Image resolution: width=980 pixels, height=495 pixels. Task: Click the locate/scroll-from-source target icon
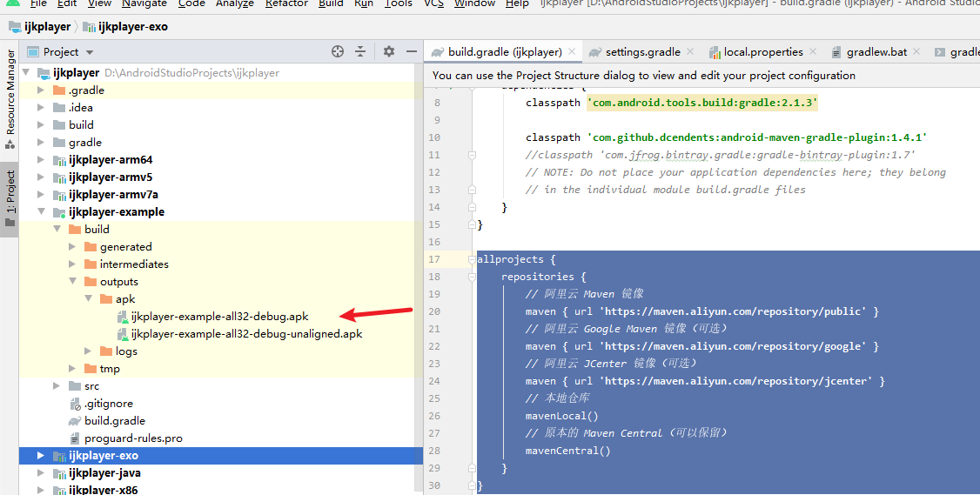[x=338, y=52]
